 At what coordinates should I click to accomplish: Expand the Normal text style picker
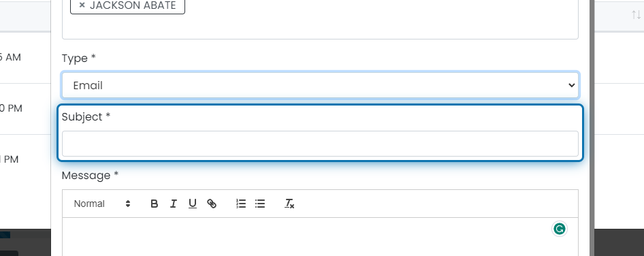point(102,204)
